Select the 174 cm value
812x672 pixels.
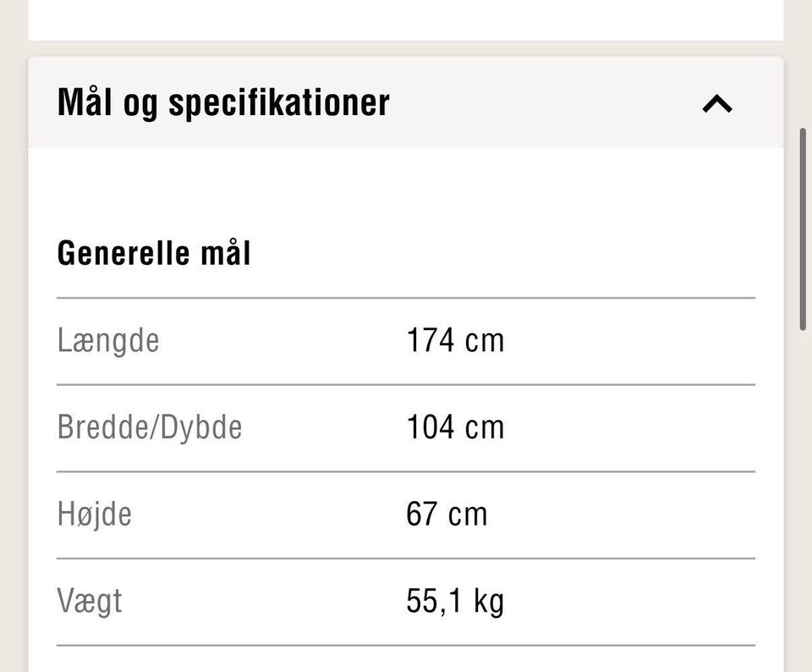(x=456, y=339)
